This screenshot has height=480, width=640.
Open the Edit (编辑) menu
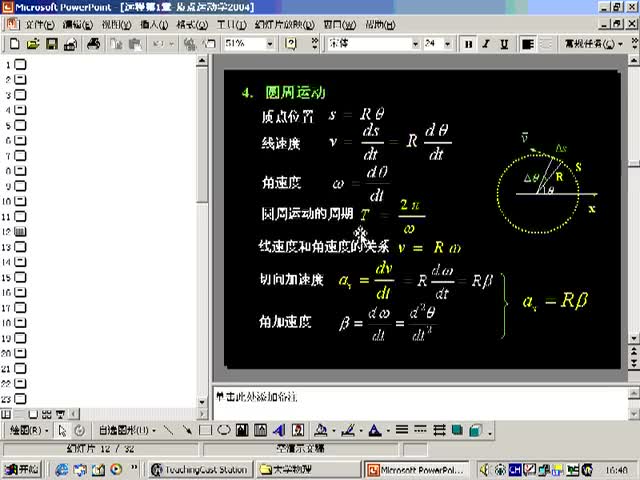coord(78,25)
